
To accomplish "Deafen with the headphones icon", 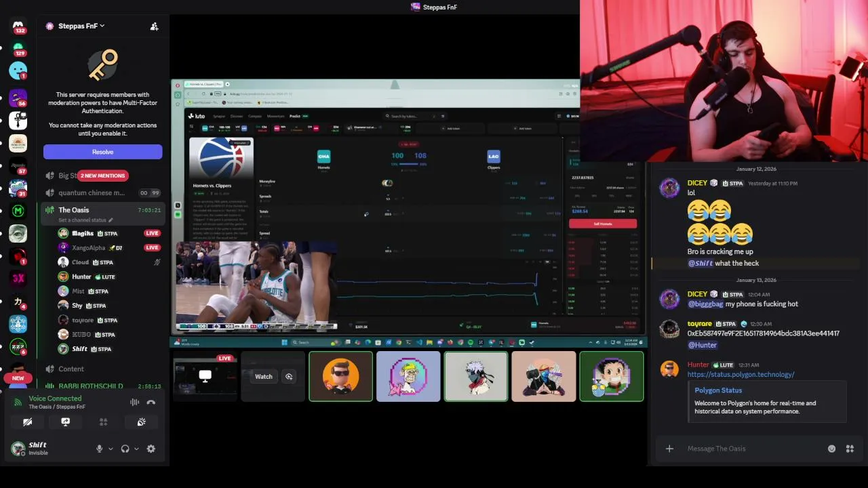I will [125, 449].
